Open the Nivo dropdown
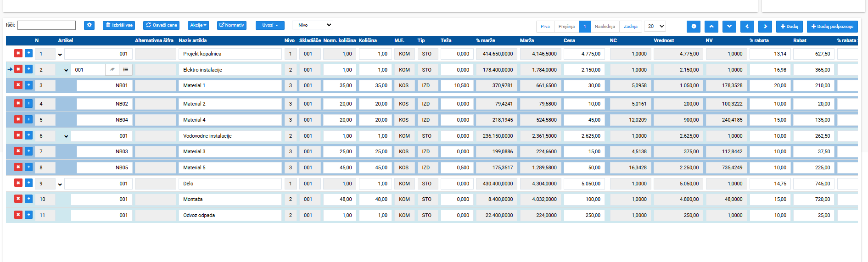This screenshot has height=262, width=868. [313, 25]
